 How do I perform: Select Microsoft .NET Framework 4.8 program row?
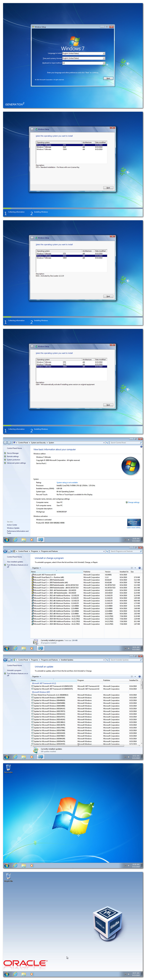86,575
